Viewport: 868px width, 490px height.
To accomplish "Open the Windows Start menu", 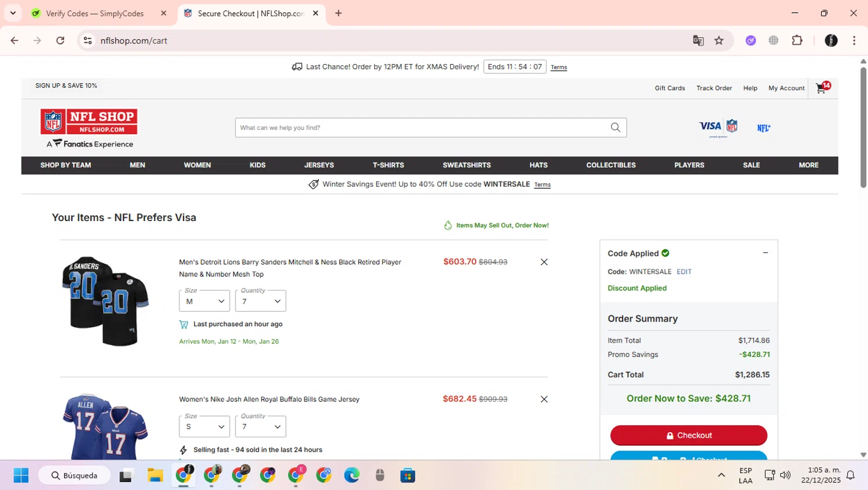I will pyautogui.click(x=21, y=476).
